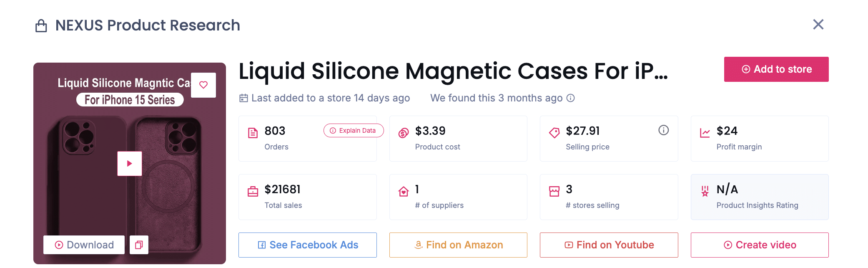868x268 pixels.
Task: Find product on Youtube
Action: click(609, 245)
